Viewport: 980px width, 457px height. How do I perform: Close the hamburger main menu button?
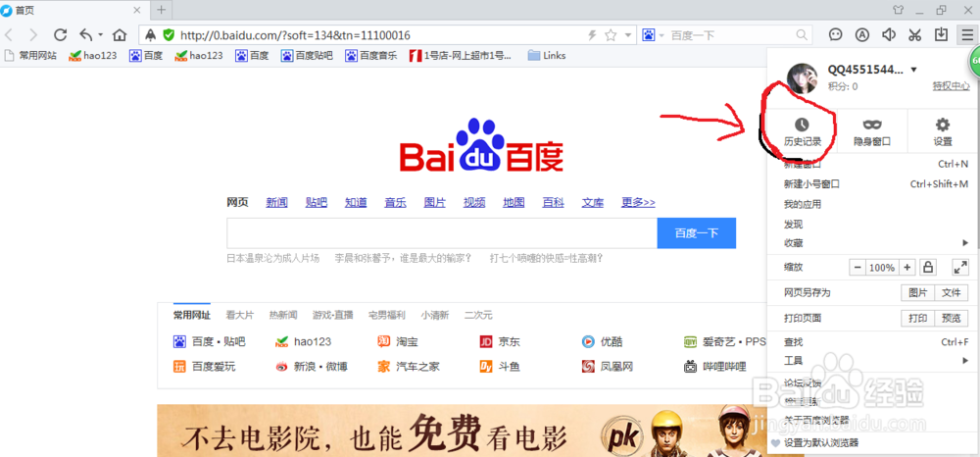[967, 35]
